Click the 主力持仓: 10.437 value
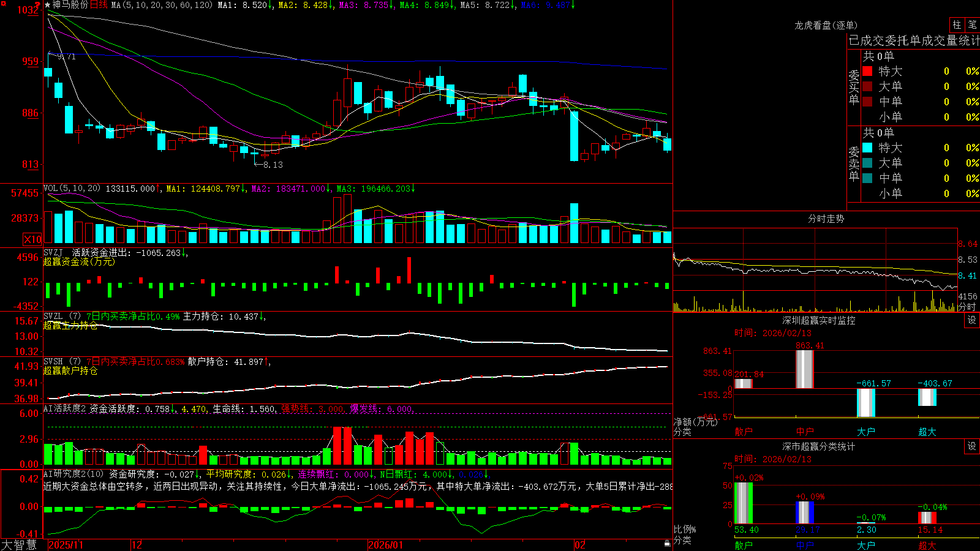980x551 pixels. (224, 317)
